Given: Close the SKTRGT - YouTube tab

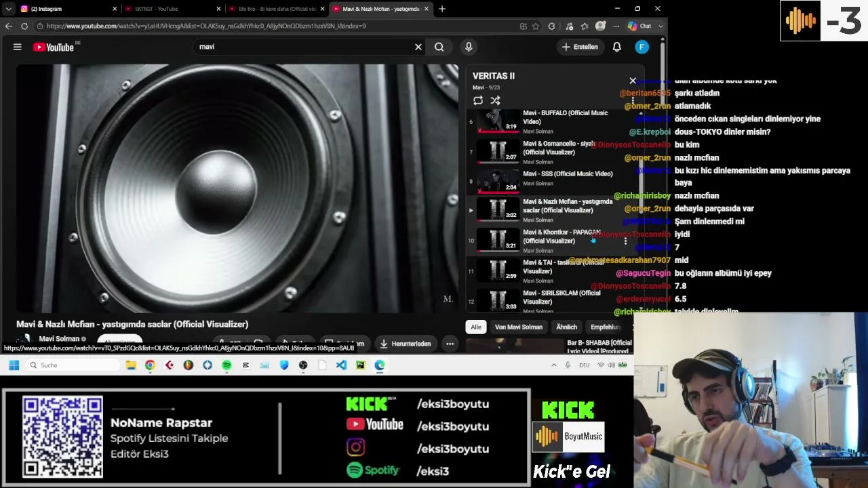Looking at the screenshot, I should pos(218,9).
